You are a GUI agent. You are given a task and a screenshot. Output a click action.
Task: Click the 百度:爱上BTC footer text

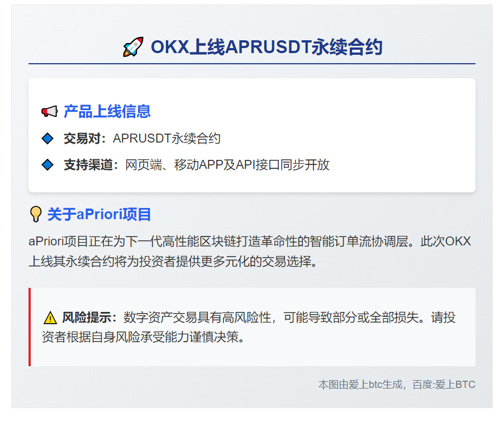click(x=444, y=385)
